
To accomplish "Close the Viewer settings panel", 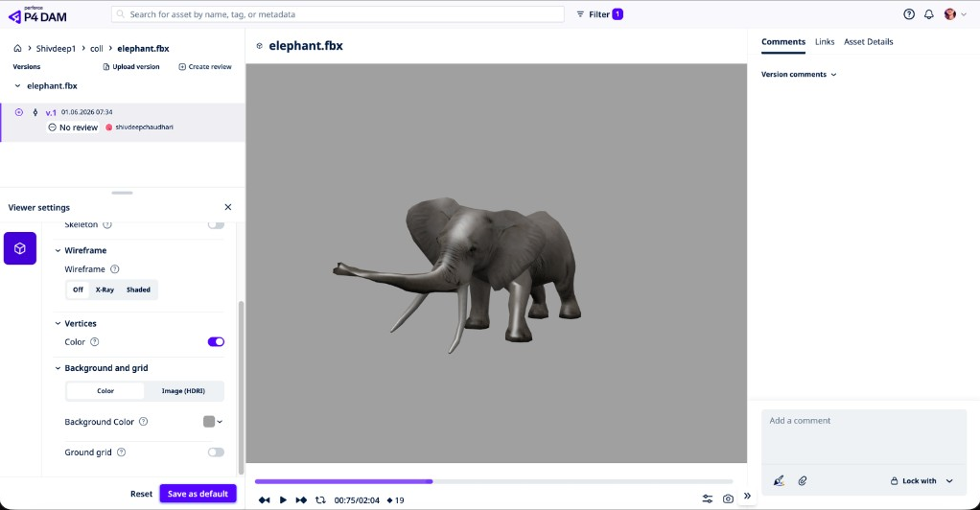I will (228, 207).
